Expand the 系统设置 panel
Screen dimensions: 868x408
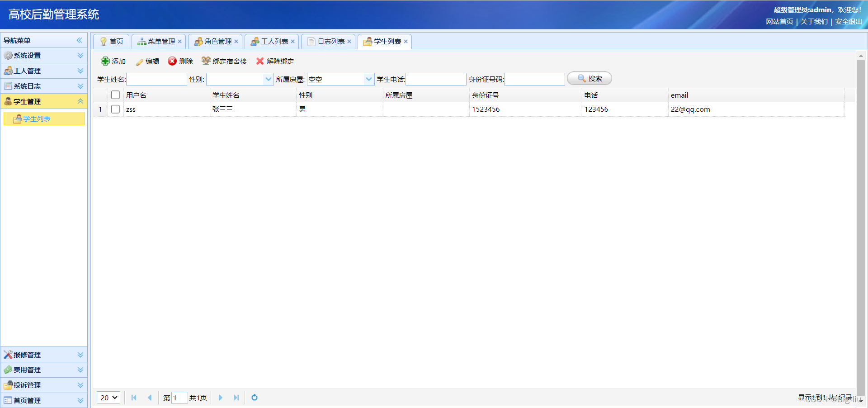click(x=80, y=55)
